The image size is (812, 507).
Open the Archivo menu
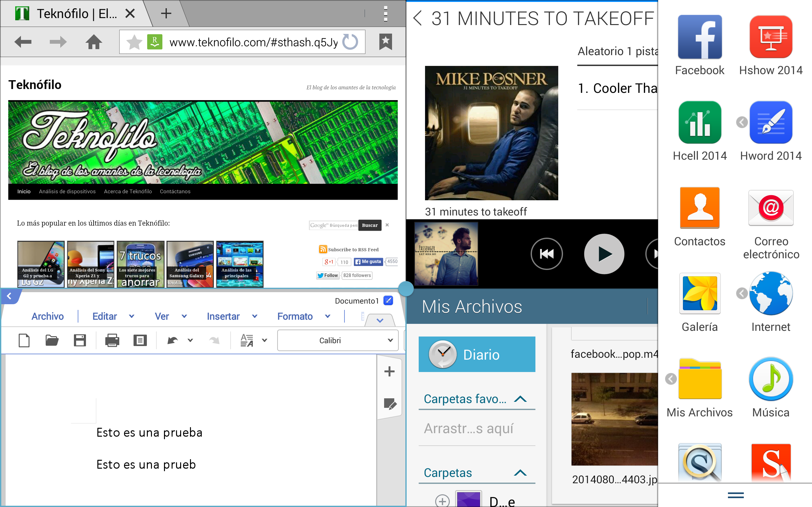[48, 316]
